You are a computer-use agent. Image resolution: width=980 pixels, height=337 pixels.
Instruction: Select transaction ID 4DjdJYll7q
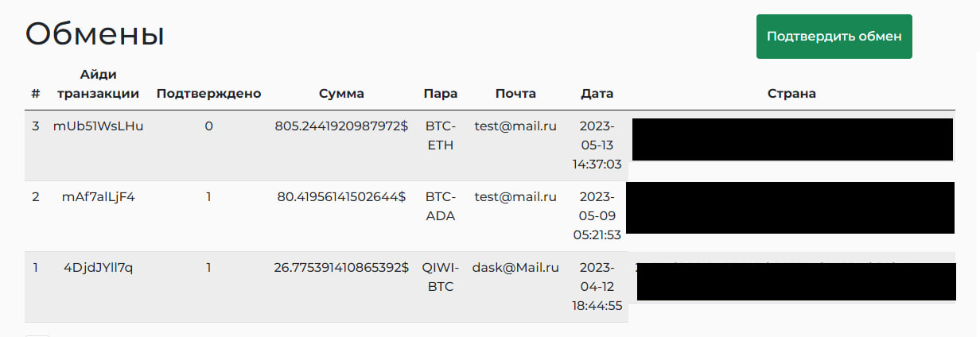[99, 268]
